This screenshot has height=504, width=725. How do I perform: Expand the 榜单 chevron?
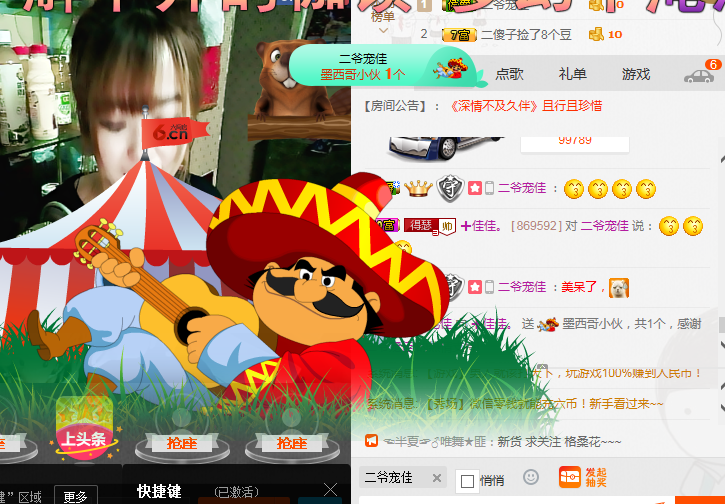click(383, 31)
